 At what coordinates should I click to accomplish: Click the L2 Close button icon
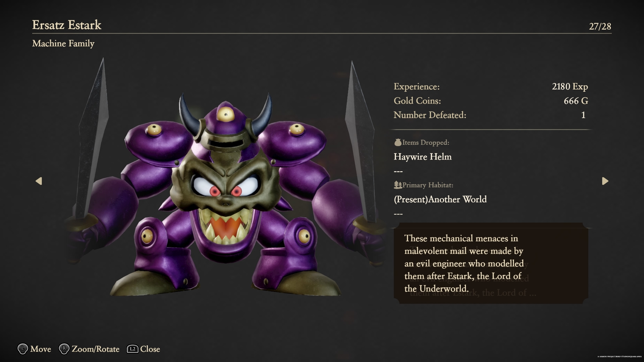[x=132, y=349]
